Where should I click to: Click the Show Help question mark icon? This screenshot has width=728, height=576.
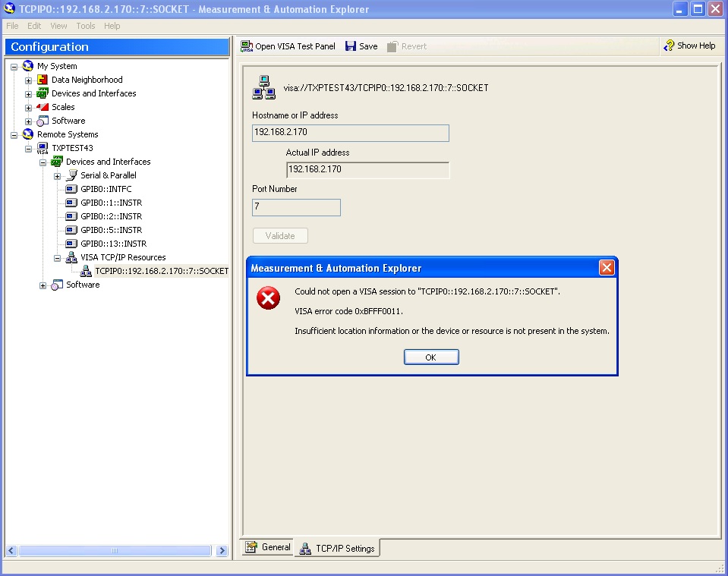(669, 46)
